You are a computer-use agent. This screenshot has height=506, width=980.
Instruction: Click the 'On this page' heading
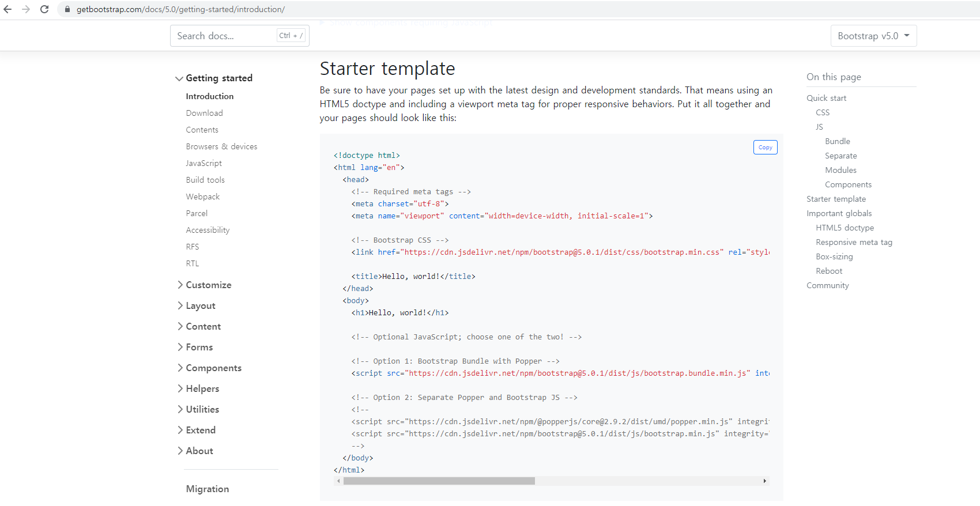coord(834,77)
